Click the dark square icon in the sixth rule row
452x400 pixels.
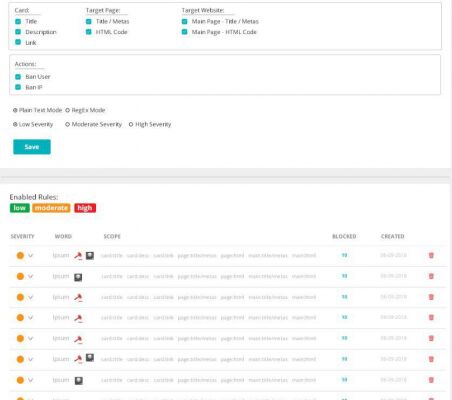(90, 358)
